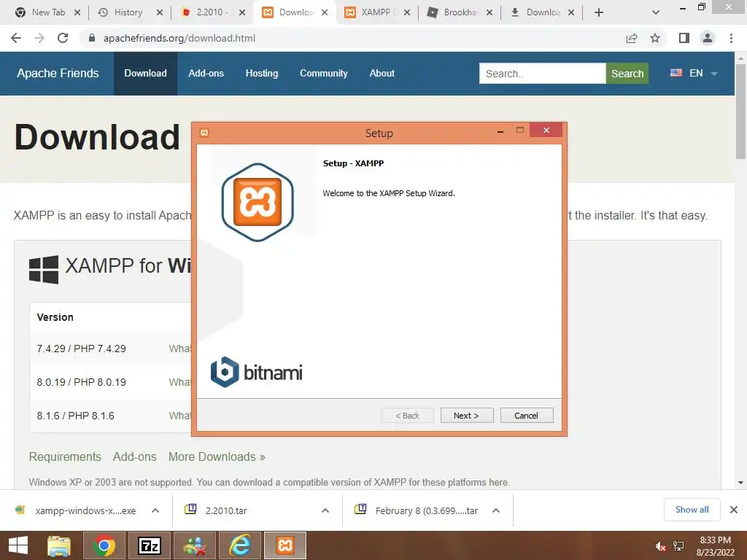Close the downloads bar
This screenshot has height=560, width=747.
tap(734, 510)
